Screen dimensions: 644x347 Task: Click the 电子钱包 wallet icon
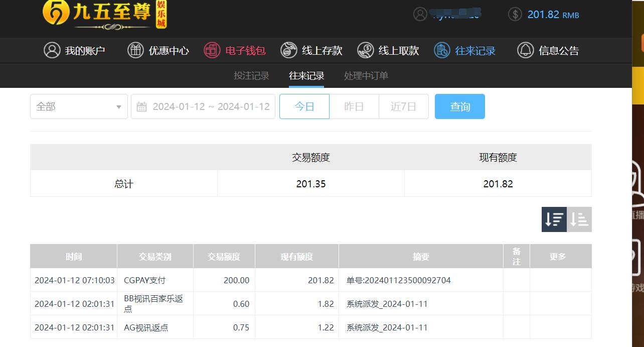(x=212, y=50)
